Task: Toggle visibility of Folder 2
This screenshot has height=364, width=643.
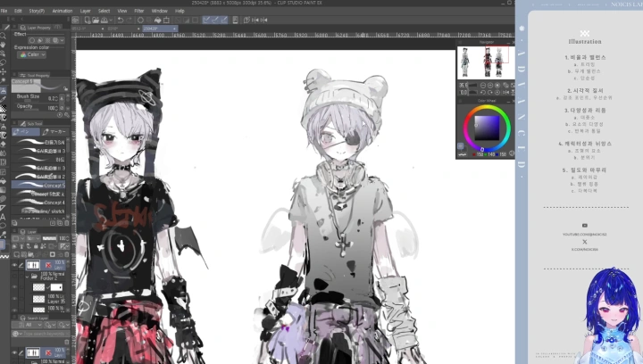Action: click(15, 277)
